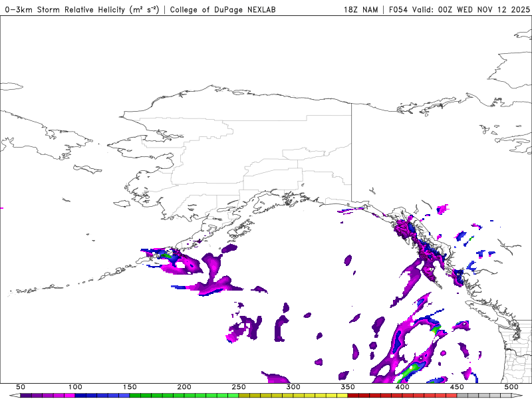Click the '150' value on the color scale

(130, 387)
